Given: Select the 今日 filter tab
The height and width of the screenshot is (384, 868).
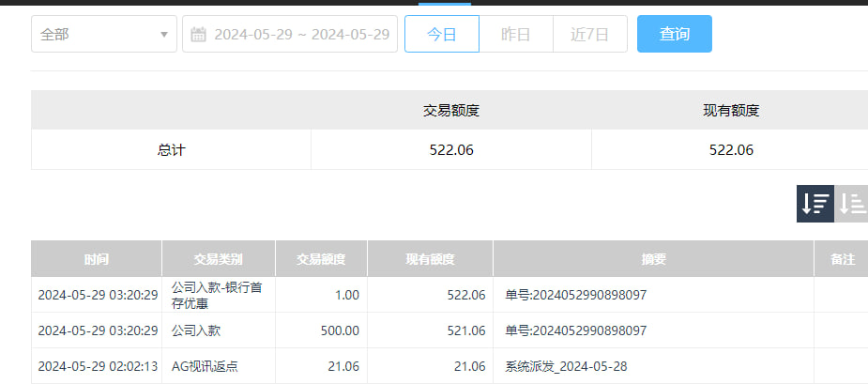Looking at the screenshot, I should 441,35.
